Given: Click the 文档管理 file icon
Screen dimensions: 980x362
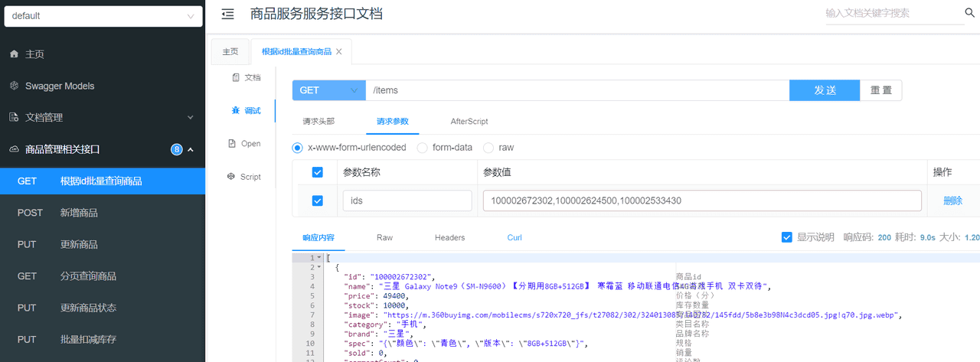Looking at the screenshot, I should [14, 117].
